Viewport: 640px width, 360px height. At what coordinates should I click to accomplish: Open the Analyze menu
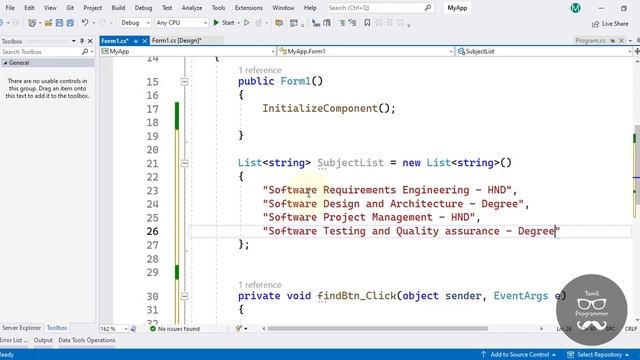click(192, 8)
